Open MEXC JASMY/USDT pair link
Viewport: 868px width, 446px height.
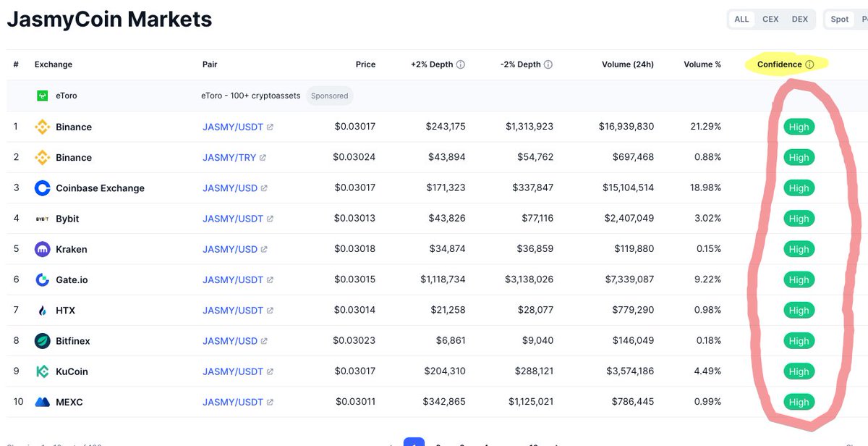[x=233, y=402]
